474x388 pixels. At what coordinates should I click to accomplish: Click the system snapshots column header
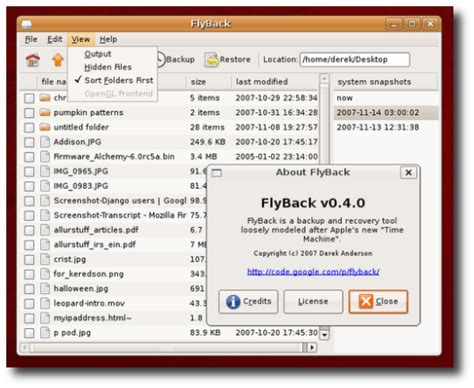[x=386, y=82]
